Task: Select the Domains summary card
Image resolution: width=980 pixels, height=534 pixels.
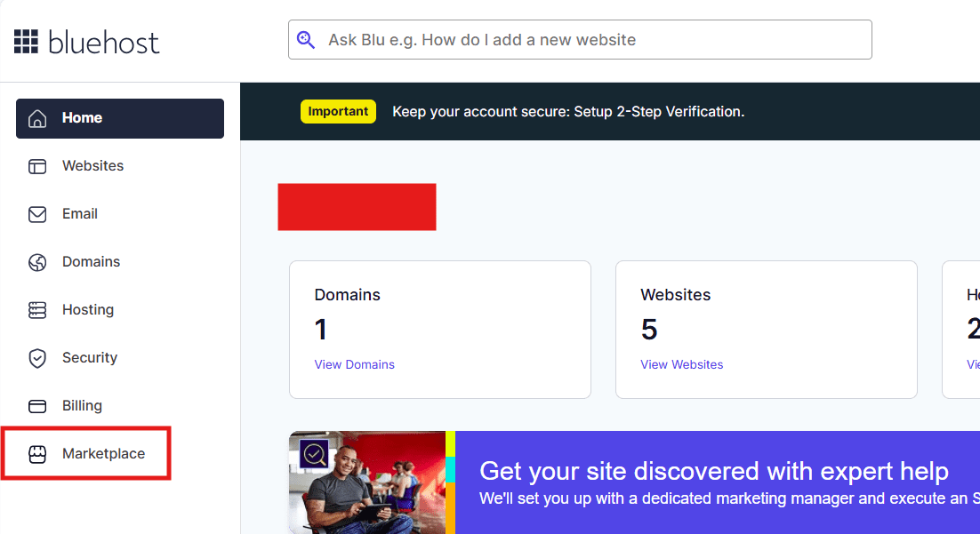Action: pyautogui.click(x=439, y=329)
